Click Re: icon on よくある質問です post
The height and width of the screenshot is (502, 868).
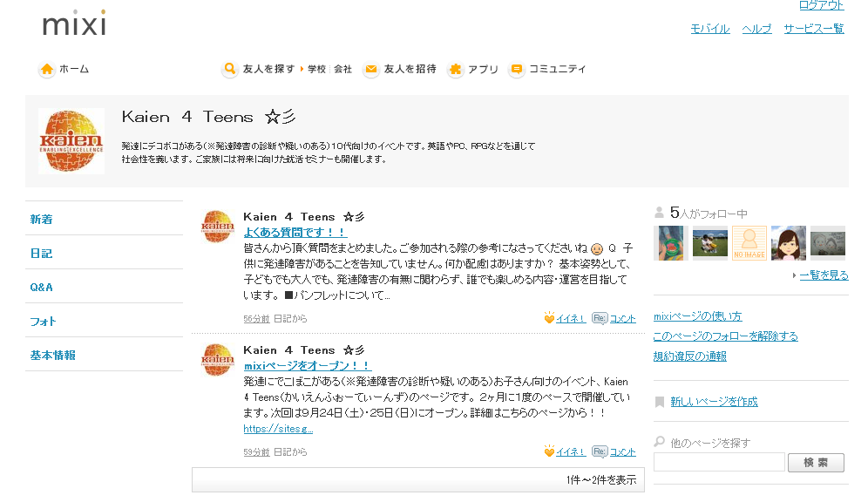coord(600,318)
